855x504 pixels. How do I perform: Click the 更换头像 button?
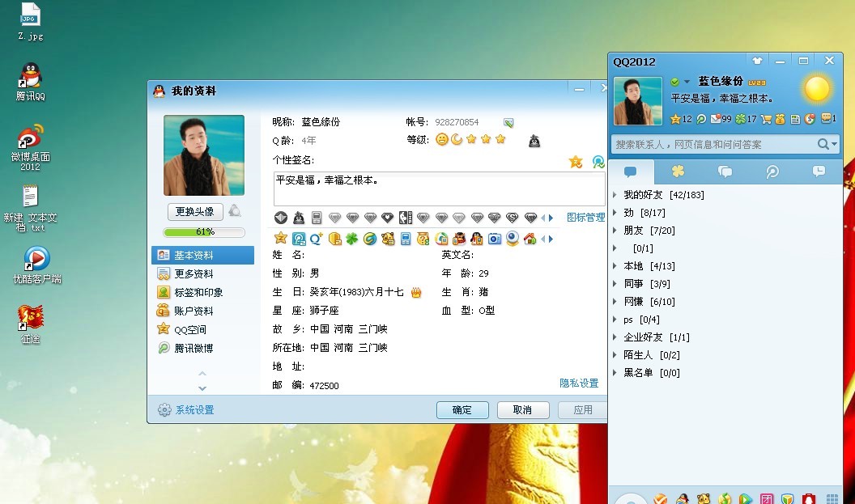click(194, 211)
